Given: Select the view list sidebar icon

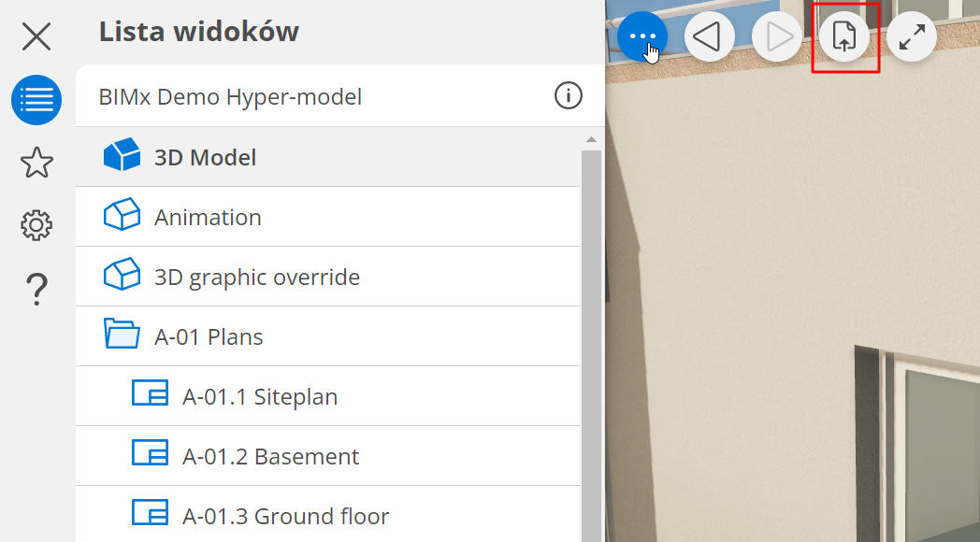Looking at the screenshot, I should [x=36, y=100].
